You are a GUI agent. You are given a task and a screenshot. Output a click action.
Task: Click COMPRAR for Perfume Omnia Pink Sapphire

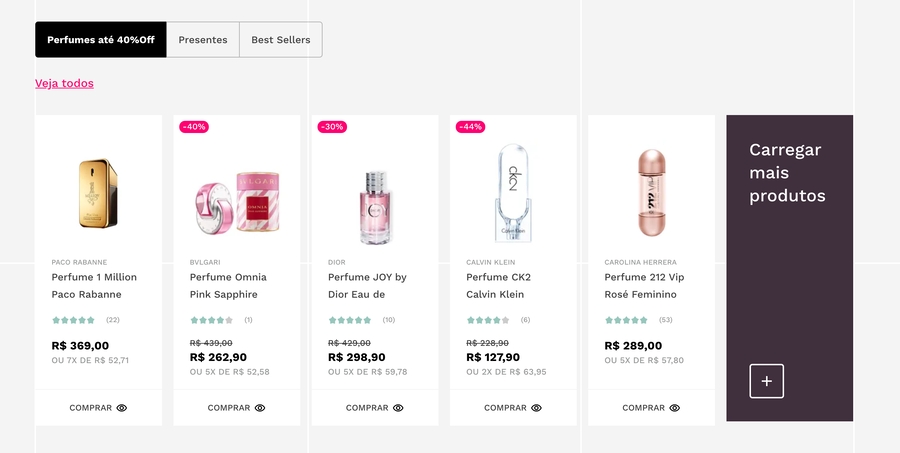click(228, 408)
